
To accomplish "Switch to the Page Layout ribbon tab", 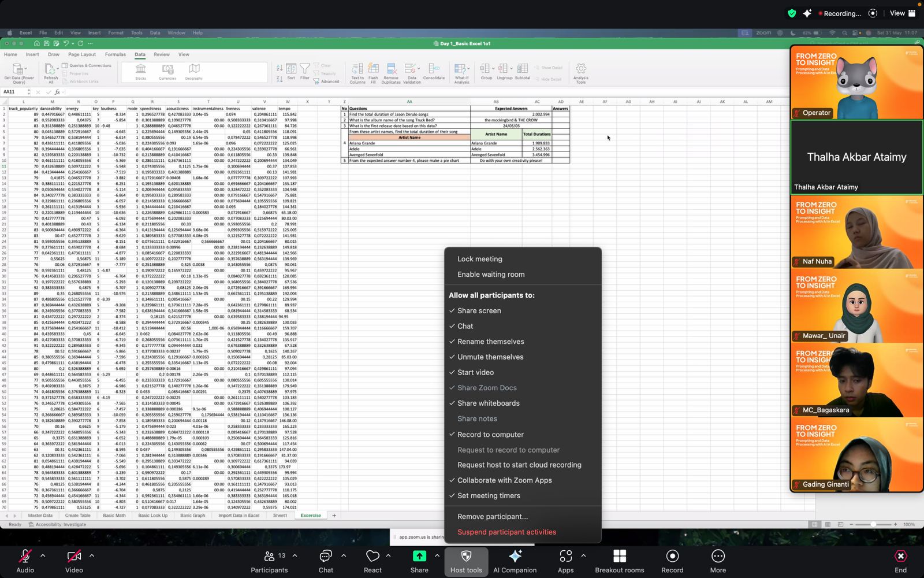I will point(82,54).
